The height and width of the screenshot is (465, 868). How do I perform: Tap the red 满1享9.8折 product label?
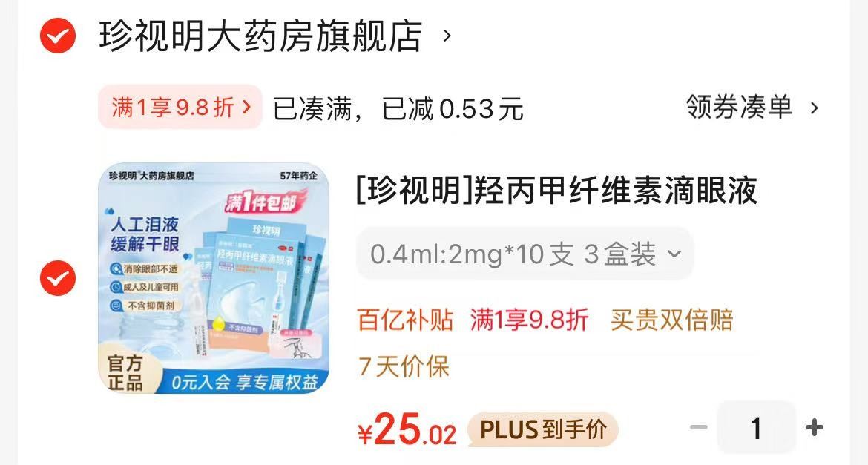(x=529, y=320)
